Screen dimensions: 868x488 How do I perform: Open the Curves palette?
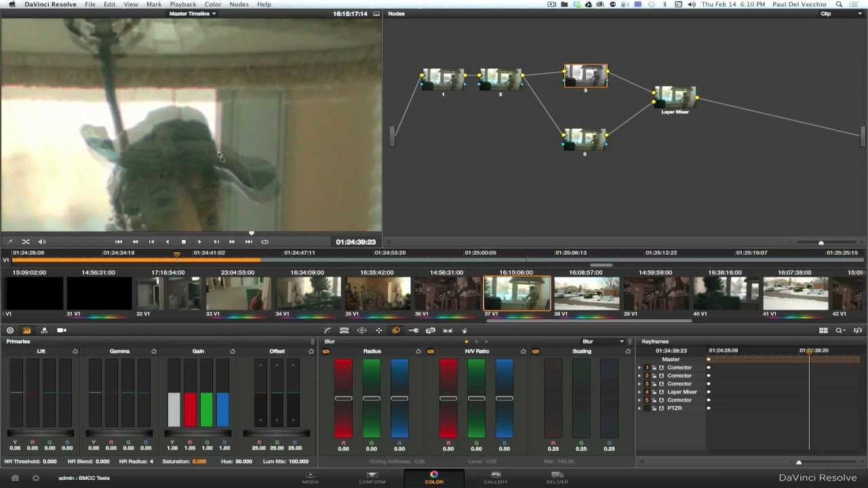[328, 331]
